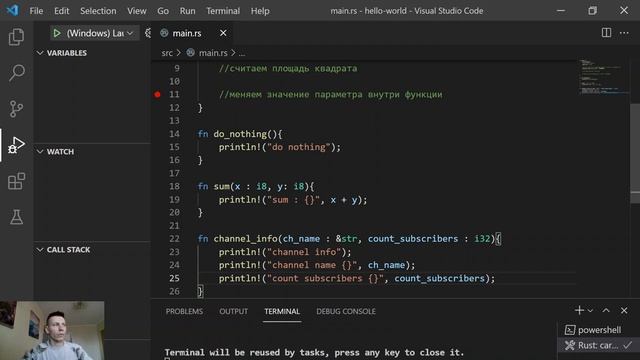
Task: Open the Run and Debug view
Action: click(16, 145)
